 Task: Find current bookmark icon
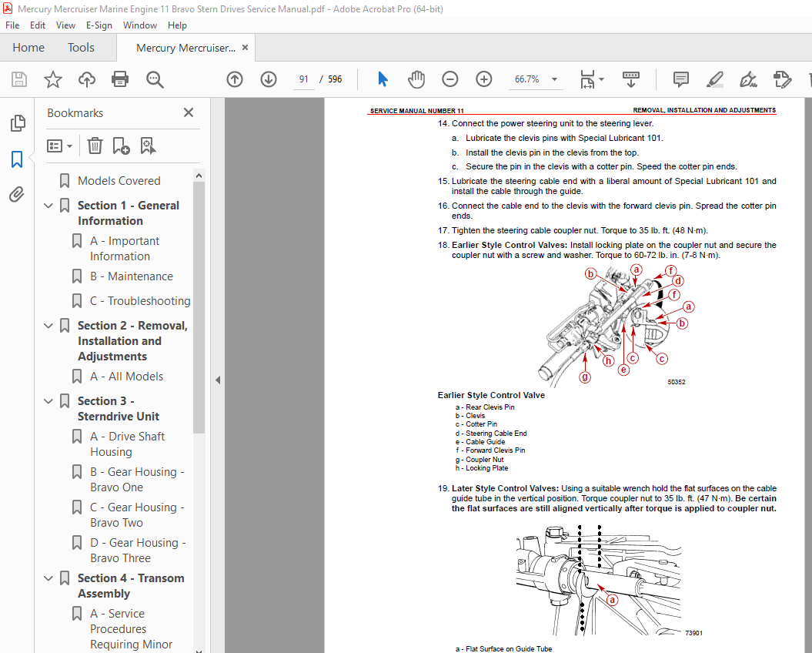coord(148,146)
